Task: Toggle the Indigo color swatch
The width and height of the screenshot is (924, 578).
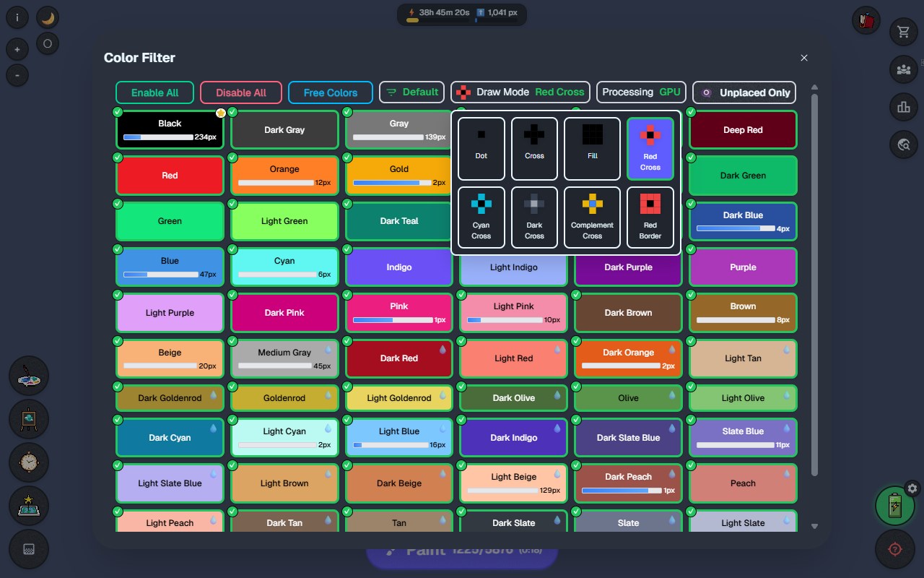Action: 399,267
